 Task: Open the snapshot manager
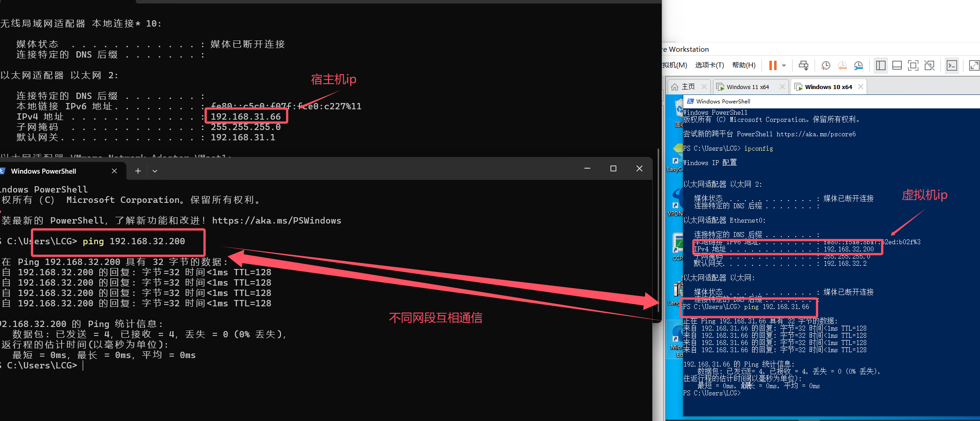[858, 66]
